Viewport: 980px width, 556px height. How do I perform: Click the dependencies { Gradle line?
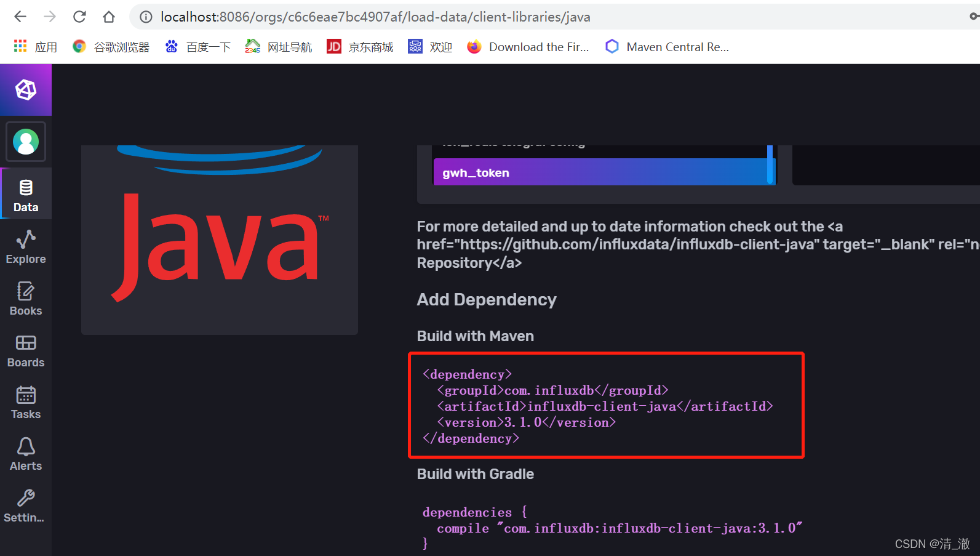click(474, 512)
